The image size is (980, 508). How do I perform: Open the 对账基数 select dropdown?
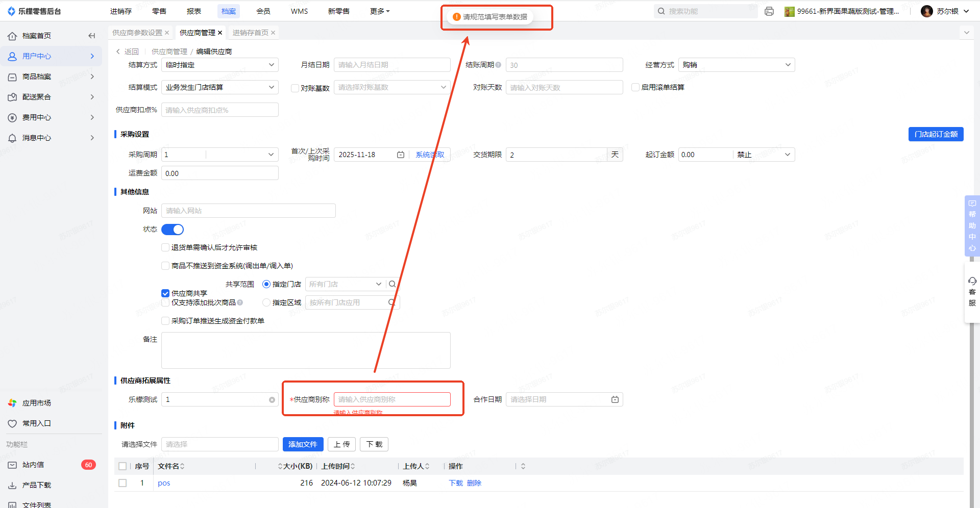pyautogui.click(x=392, y=87)
